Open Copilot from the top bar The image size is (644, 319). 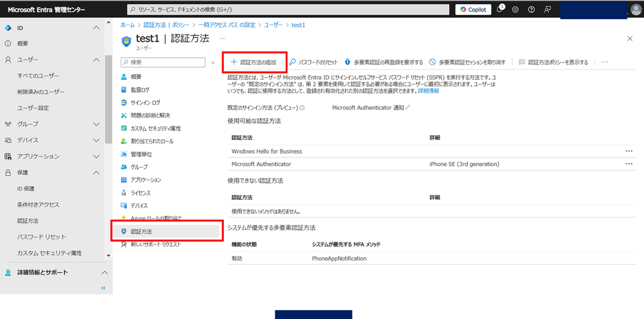coord(473,9)
